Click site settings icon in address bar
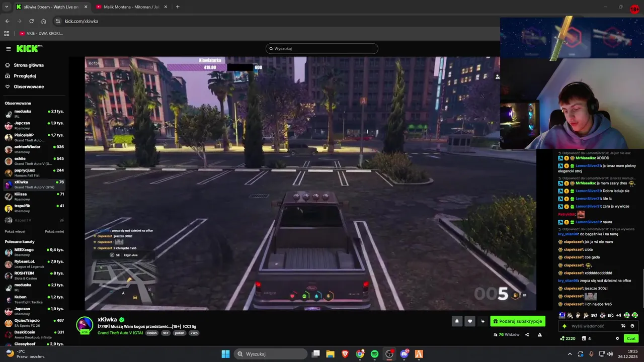Viewport: 644px width, 362px height. pos(58,21)
